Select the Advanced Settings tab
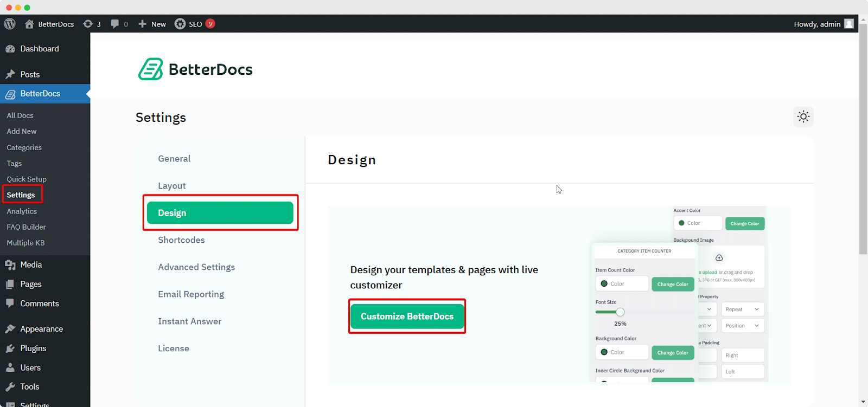The image size is (868, 407). [196, 267]
